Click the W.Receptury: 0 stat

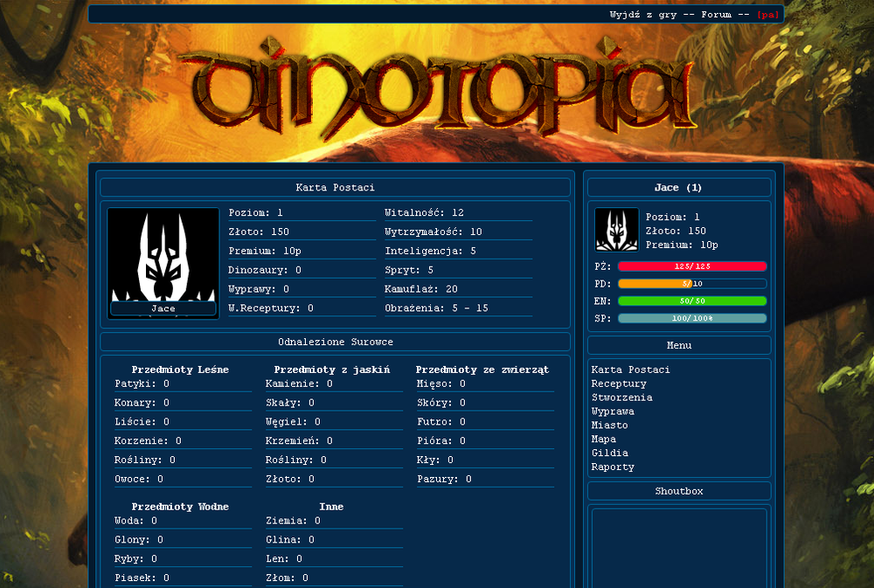point(302,308)
